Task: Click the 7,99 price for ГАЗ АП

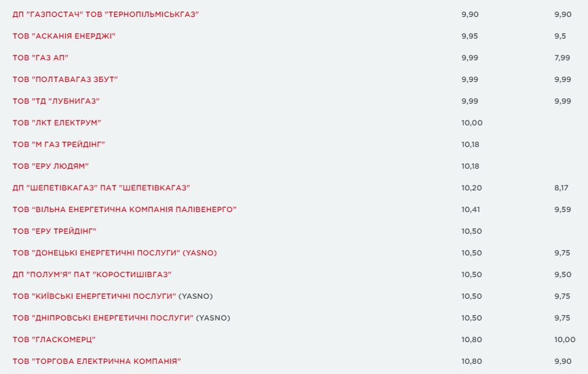Action: (x=562, y=58)
